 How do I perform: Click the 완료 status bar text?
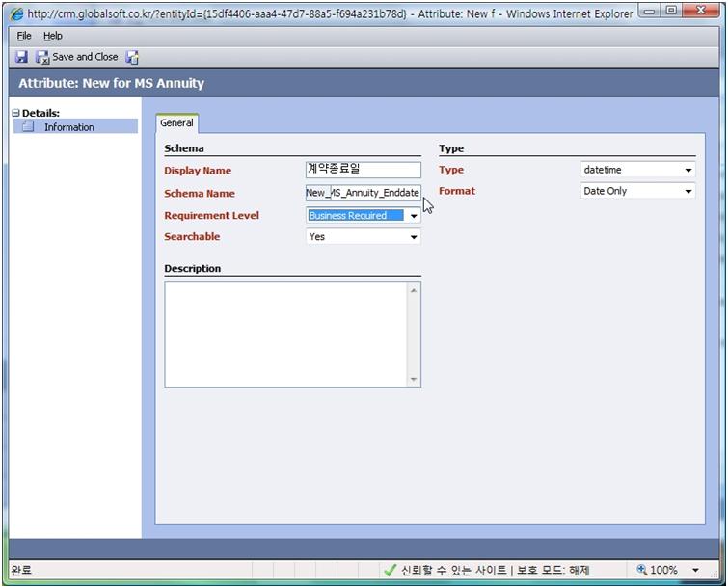(x=21, y=570)
